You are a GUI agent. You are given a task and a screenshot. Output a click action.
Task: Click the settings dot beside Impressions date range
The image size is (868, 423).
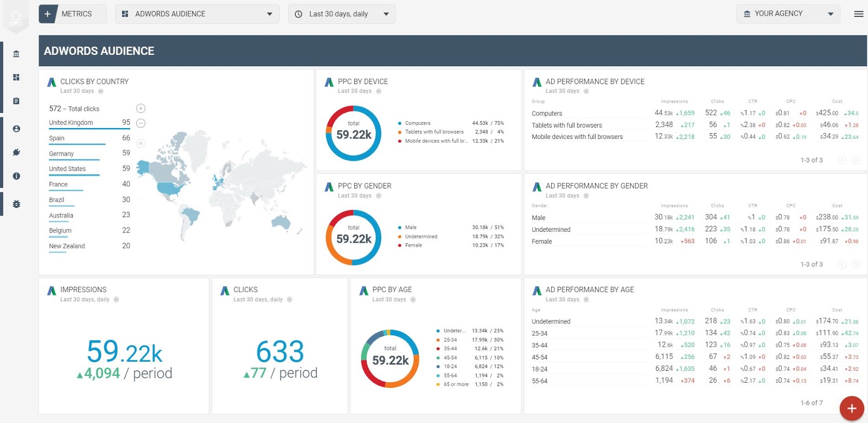click(x=116, y=300)
